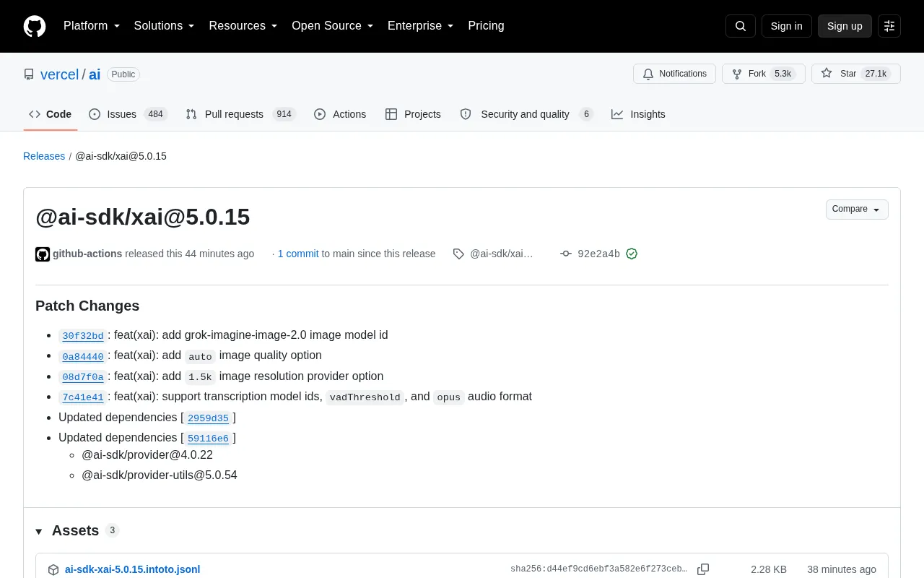
Task: Open commit 59116e6
Action: click(x=208, y=438)
